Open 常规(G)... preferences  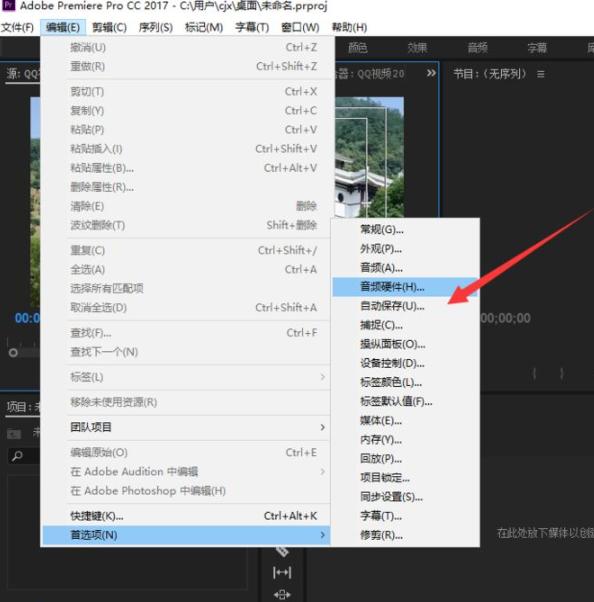click(405, 230)
